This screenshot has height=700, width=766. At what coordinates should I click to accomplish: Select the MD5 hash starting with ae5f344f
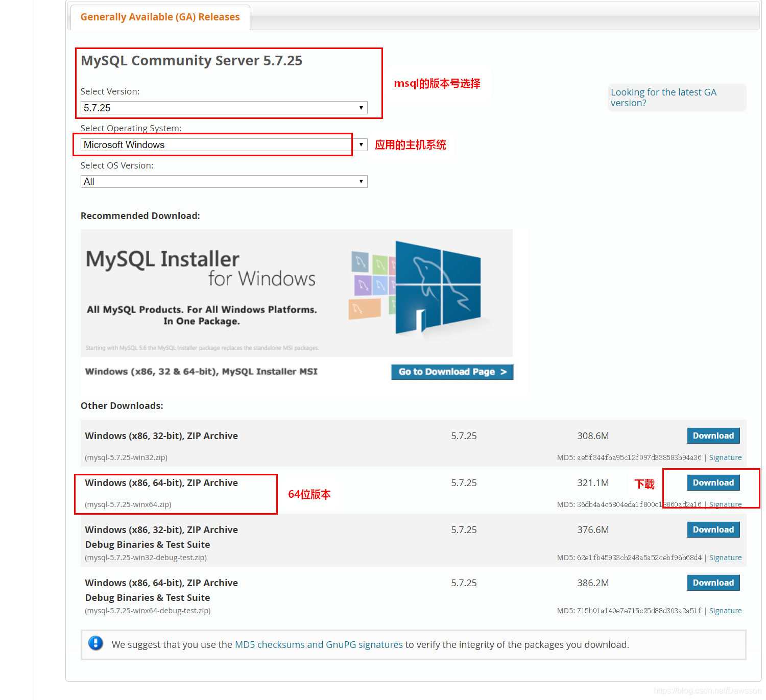point(639,457)
